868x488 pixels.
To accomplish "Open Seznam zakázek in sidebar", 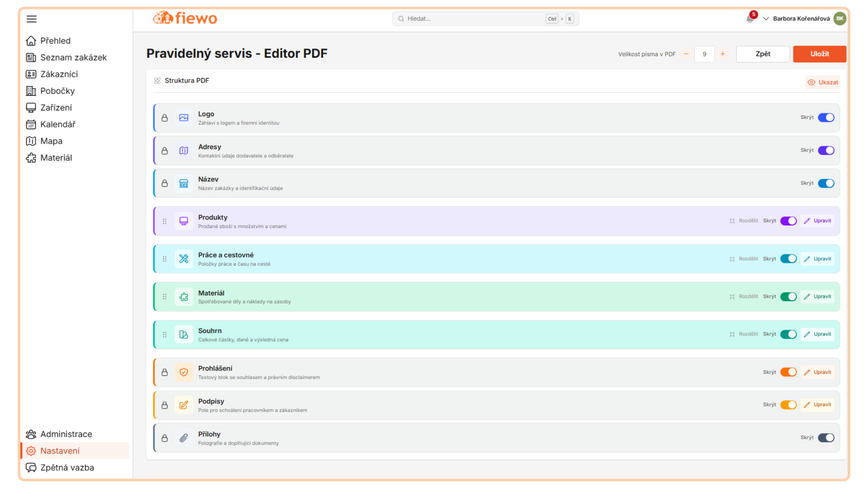I will (73, 57).
